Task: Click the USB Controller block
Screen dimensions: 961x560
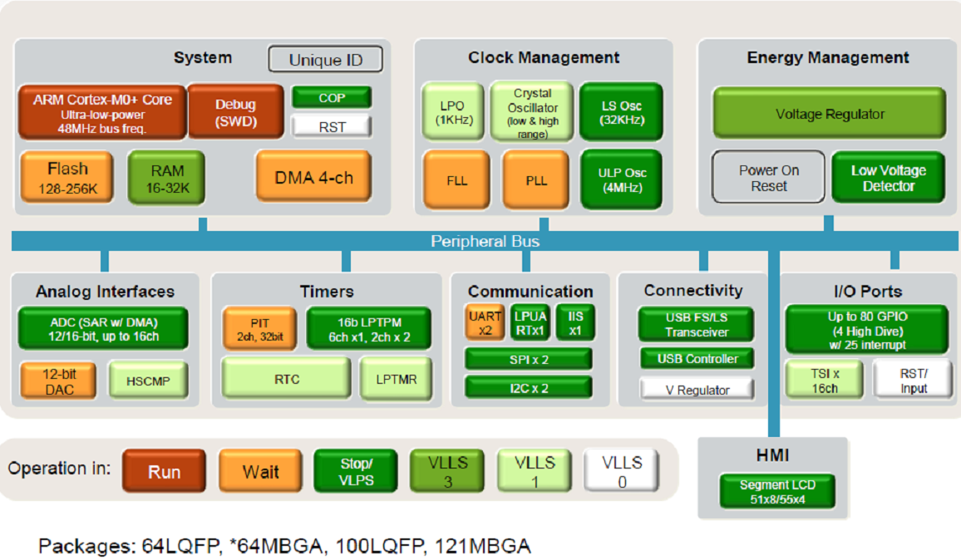Action: point(697,359)
